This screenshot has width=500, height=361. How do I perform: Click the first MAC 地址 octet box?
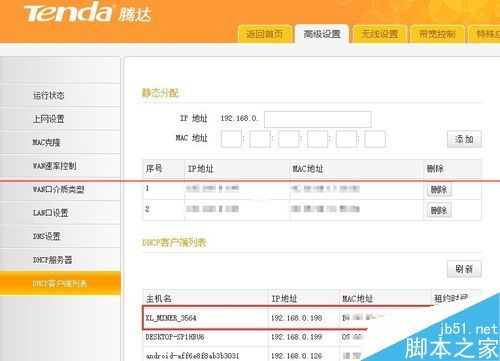(231, 139)
